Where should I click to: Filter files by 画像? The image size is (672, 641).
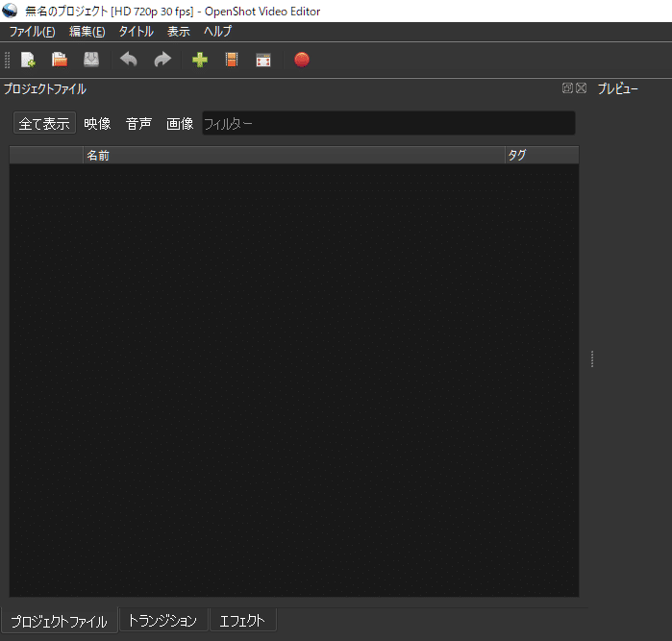(x=180, y=123)
